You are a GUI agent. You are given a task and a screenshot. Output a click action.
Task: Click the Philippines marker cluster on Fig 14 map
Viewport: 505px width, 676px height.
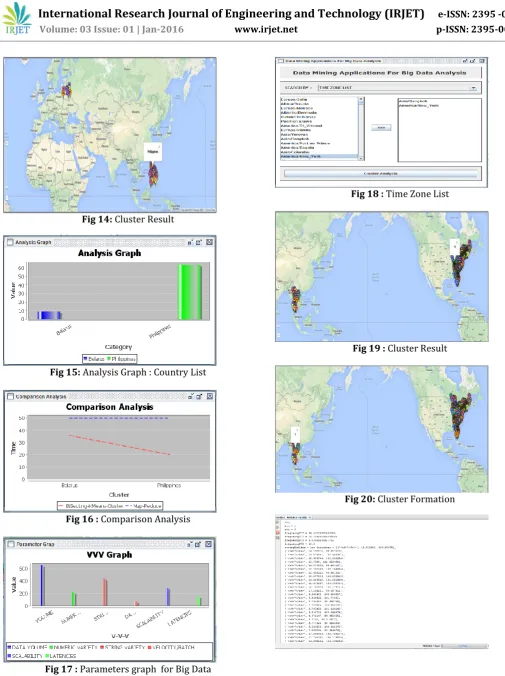153,173
